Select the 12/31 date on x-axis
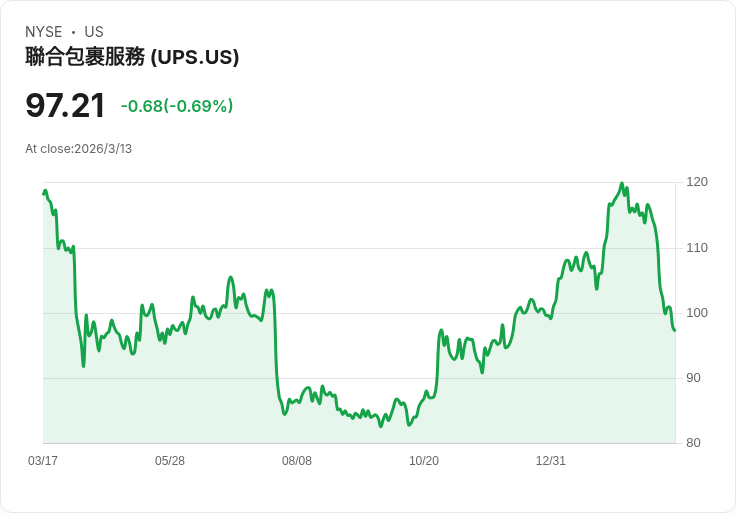 551,461
